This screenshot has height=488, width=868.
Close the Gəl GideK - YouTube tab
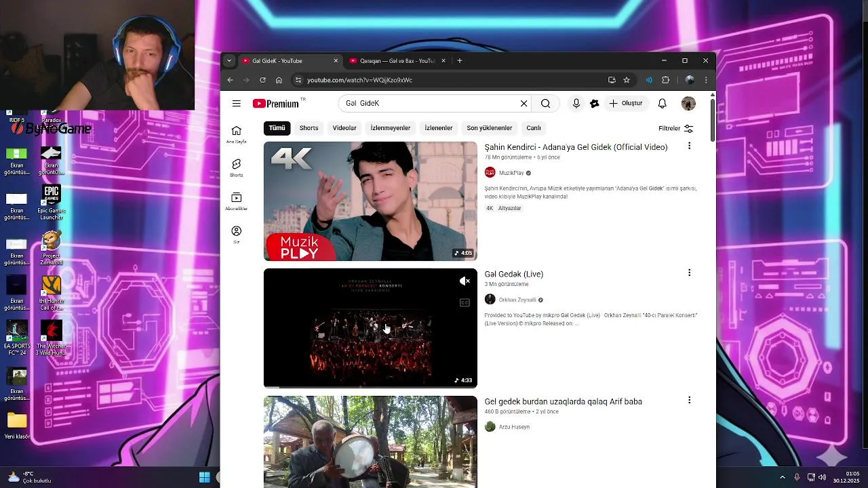point(336,61)
